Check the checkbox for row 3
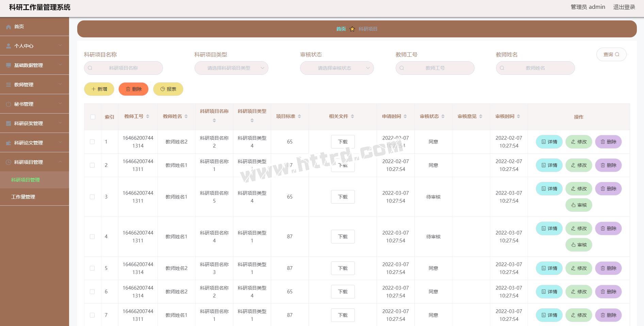Image resolution: width=644 pixels, height=326 pixels. point(92,197)
